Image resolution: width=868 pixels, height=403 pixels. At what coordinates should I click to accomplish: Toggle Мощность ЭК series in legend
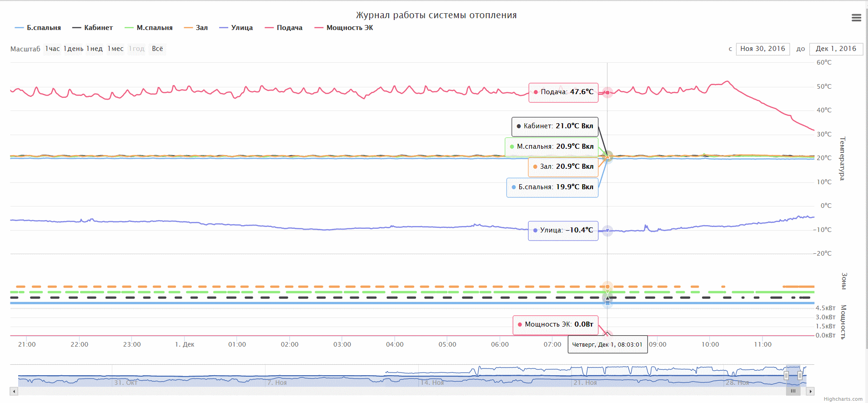tap(344, 28)
